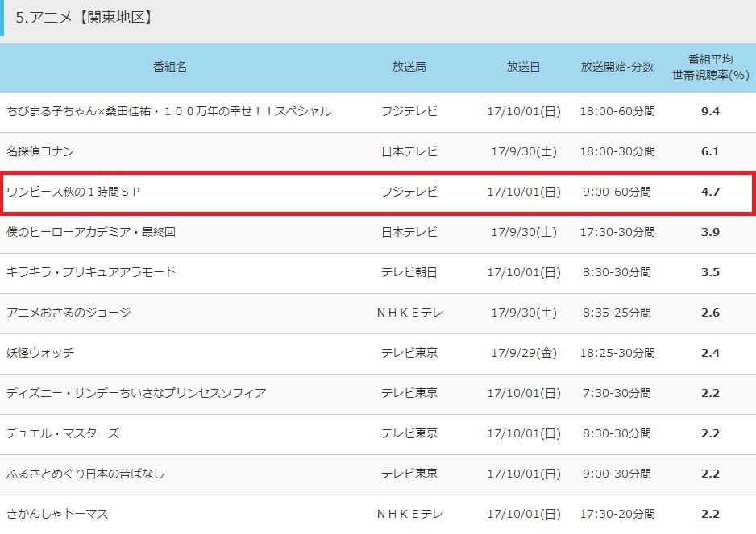Image resolution: width=756 pixels, height=534 pixels.
Task: Click the 17/10/01(日) date for ワンピース
Action: pyautogui.click(x=524, y=192)
